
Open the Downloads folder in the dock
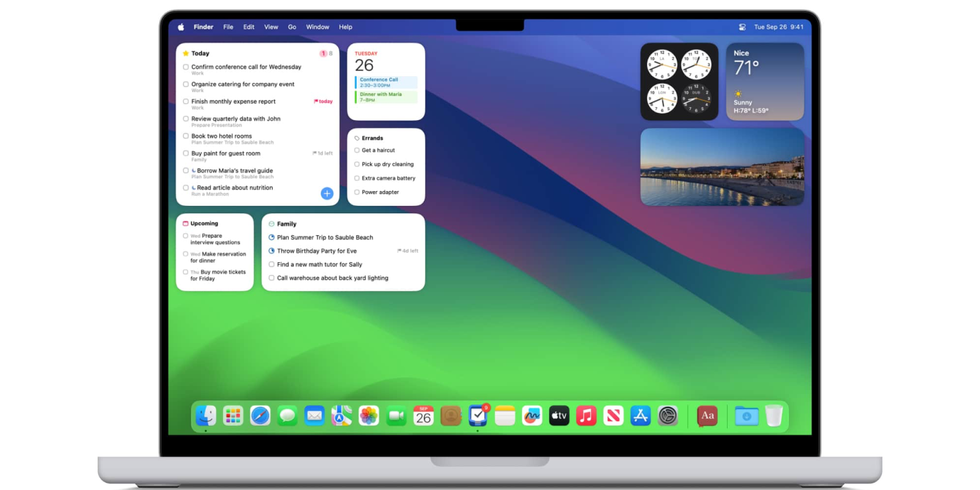coord(746,416)
